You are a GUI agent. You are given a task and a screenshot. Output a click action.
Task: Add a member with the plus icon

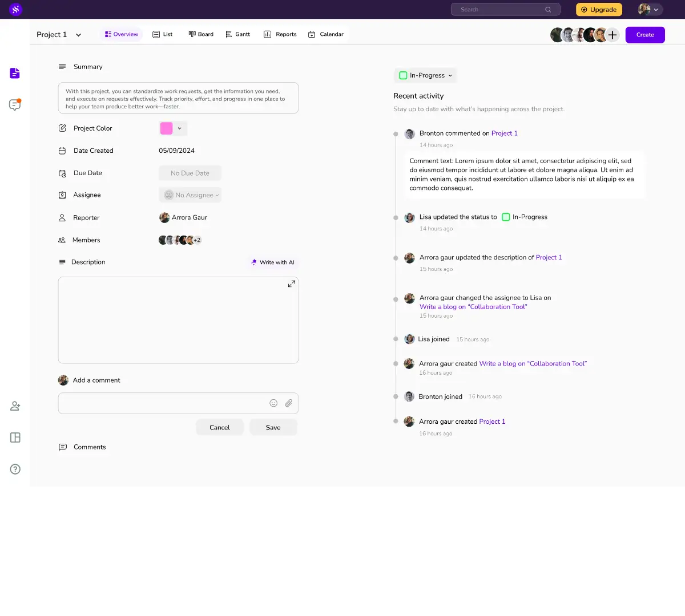click(x=613, y=35)
